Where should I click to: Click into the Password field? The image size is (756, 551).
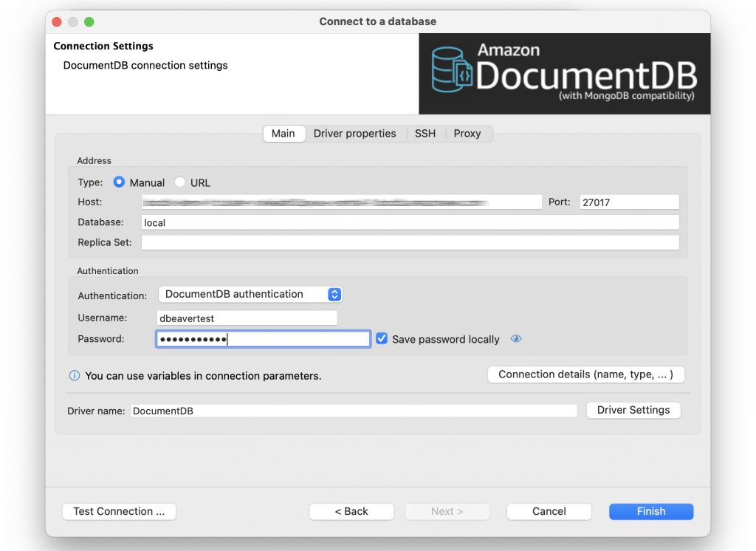coord(264,339)
